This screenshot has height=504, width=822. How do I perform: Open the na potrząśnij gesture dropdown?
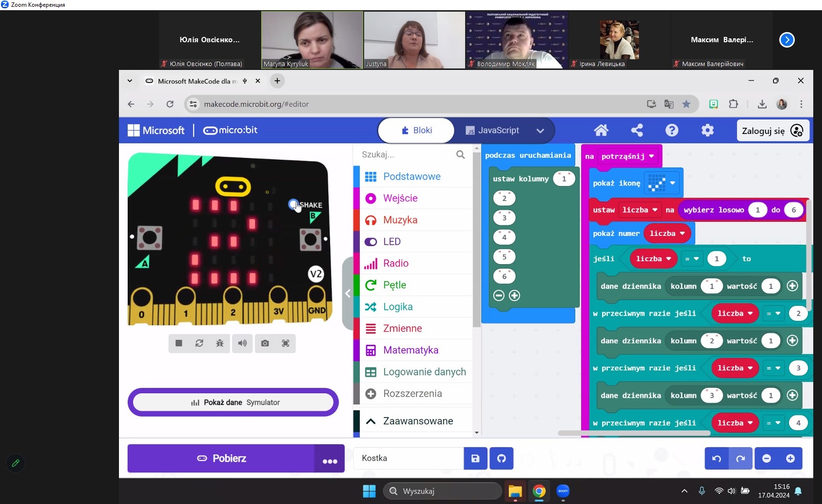(x=652, y=156)
